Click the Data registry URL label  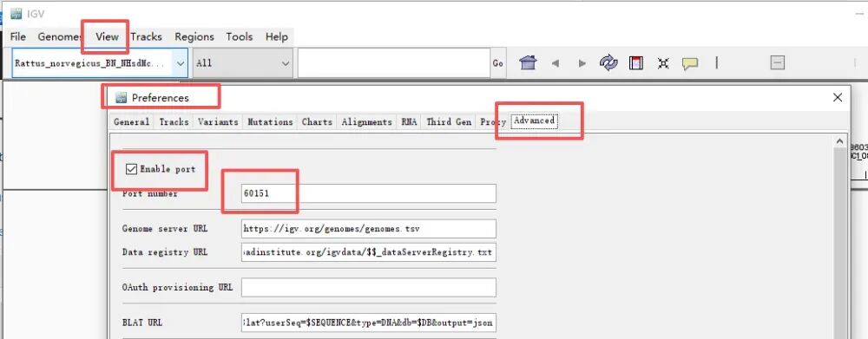click(164, 252)
